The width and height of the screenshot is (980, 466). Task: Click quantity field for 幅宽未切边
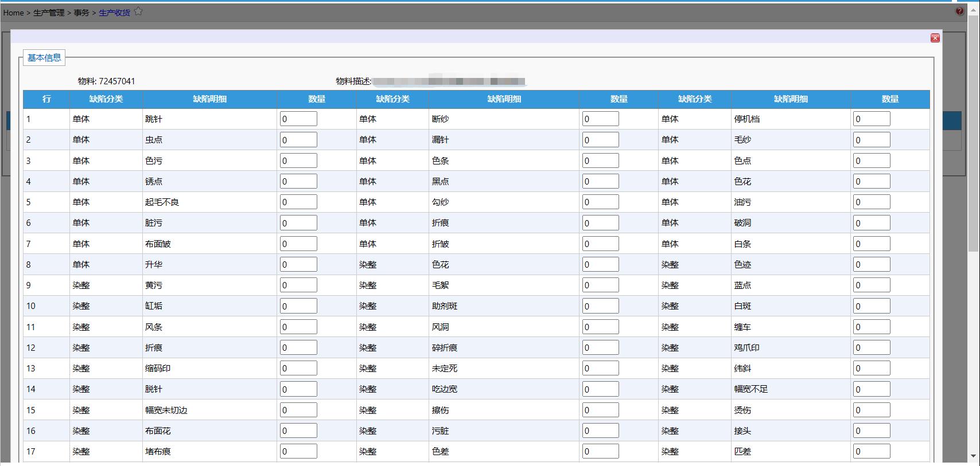[298, 410]
